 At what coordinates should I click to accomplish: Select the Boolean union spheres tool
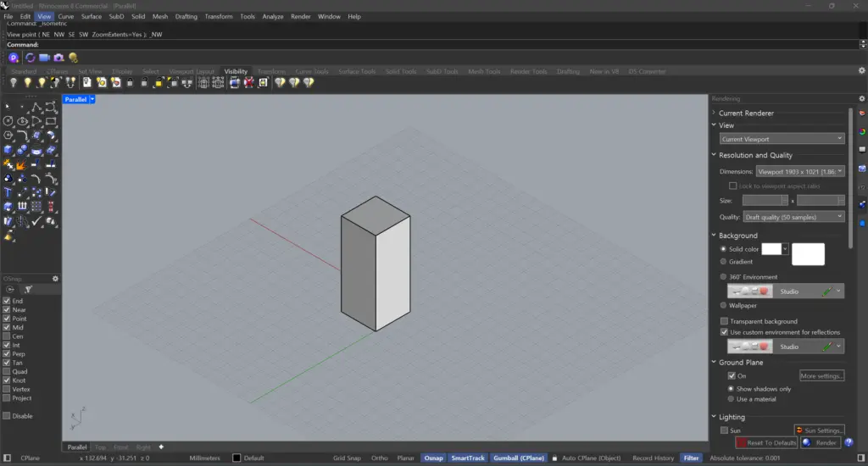[x=22, y=150]
